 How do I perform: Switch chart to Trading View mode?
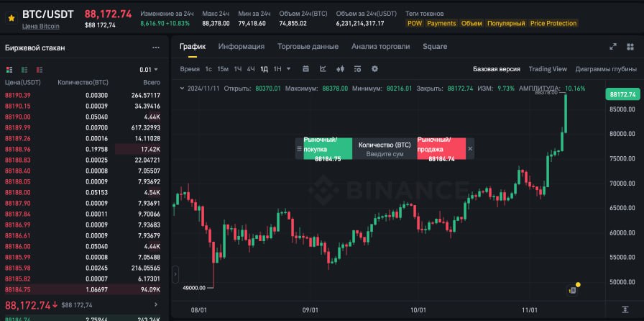click(548, 69)
